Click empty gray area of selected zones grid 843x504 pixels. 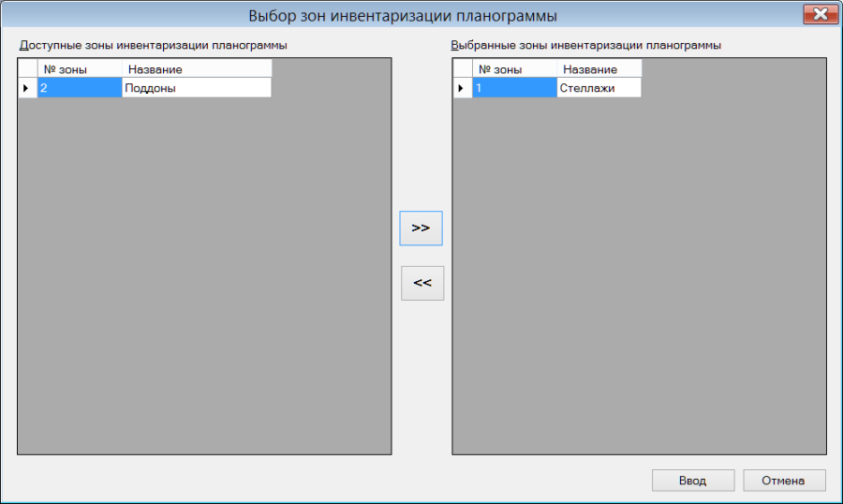639,274
